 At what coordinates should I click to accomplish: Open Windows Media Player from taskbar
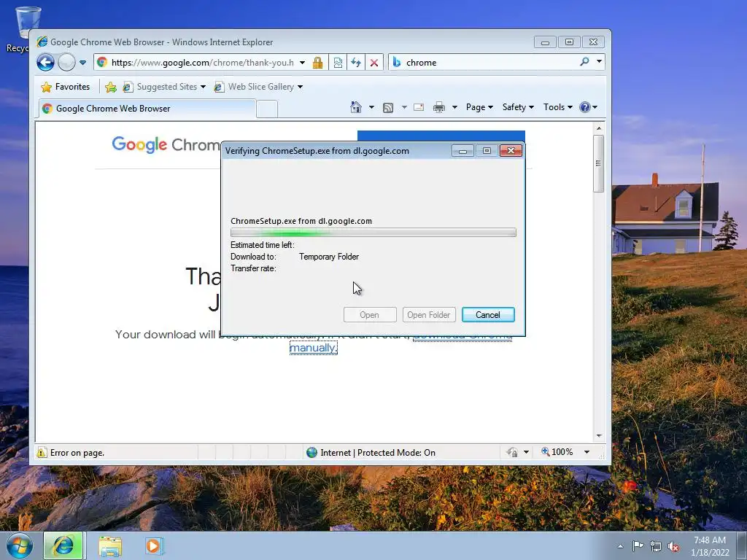coord(154,545)
